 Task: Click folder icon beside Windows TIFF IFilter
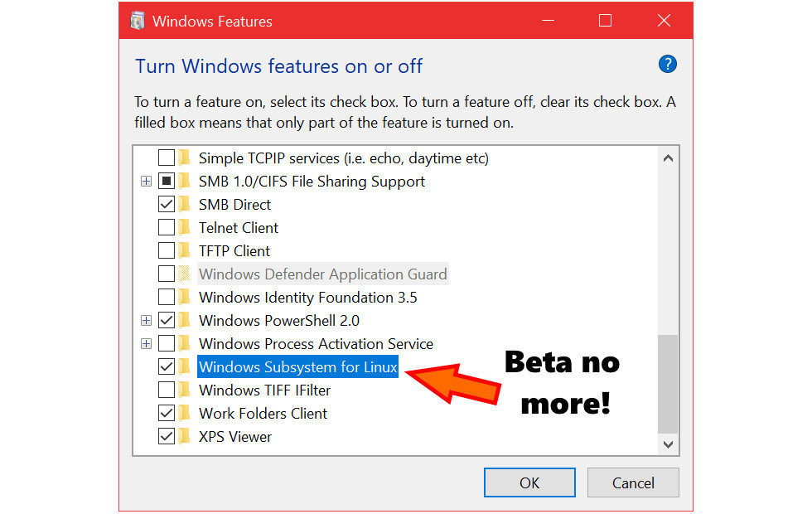click(184, 390)
